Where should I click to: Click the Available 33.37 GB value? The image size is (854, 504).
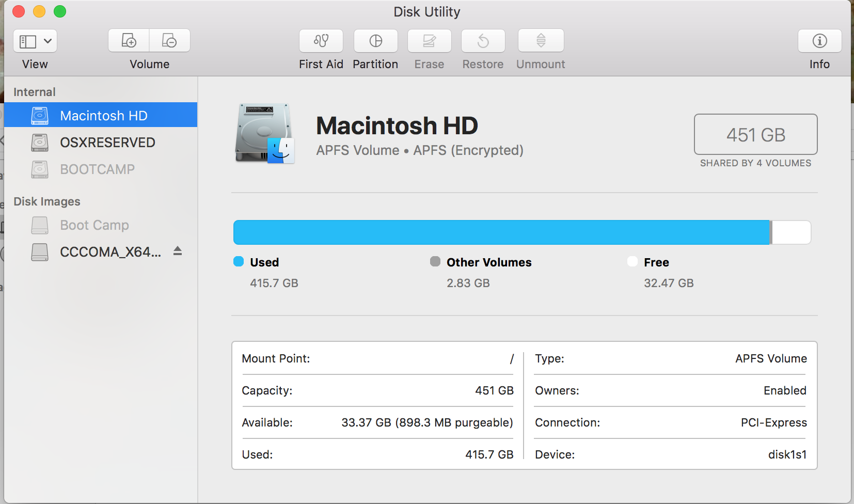click(427, 422)
